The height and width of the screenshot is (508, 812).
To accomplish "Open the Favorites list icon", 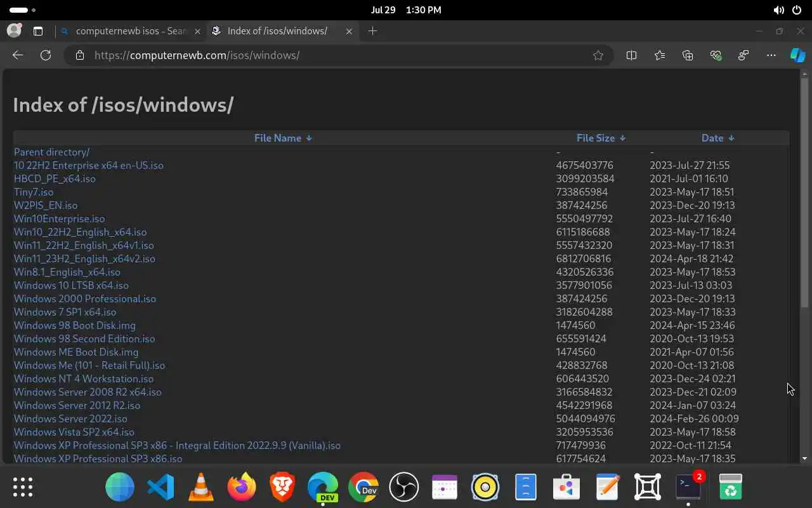I will click(x=660, y=55).
